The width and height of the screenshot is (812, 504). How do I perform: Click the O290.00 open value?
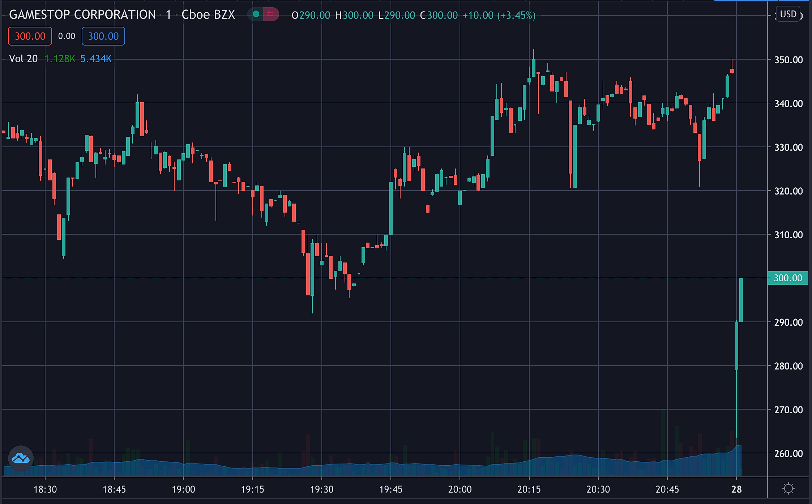[x=311, y=15]
